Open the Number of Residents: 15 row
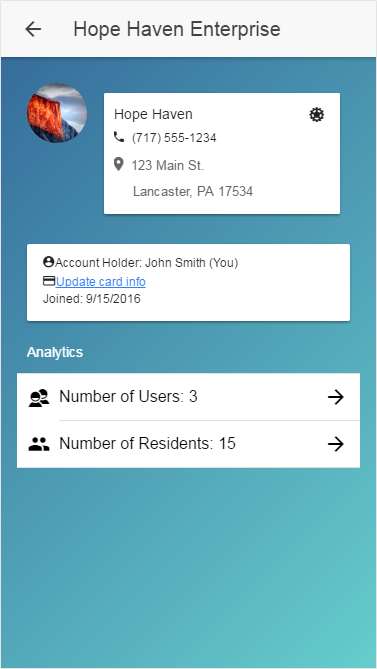Image resolution: width=377 pixels, height=669 pixels. tap(188, 444)
